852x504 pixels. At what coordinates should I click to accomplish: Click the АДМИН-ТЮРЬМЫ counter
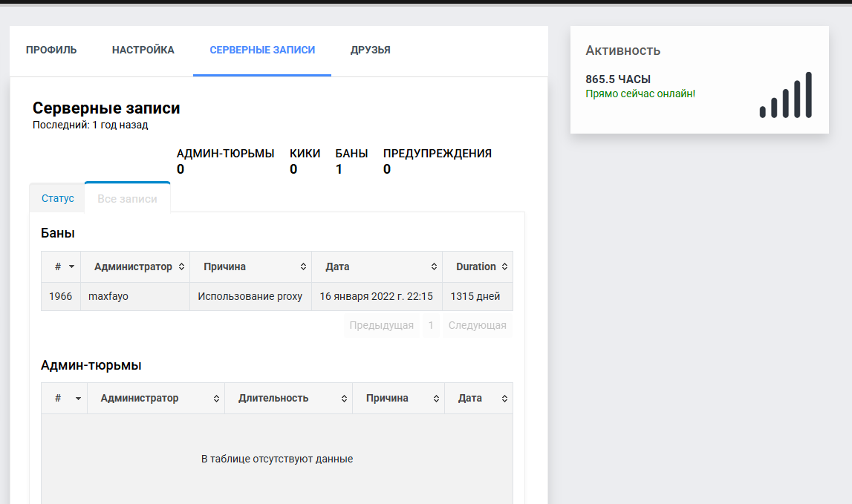point(225,161)
